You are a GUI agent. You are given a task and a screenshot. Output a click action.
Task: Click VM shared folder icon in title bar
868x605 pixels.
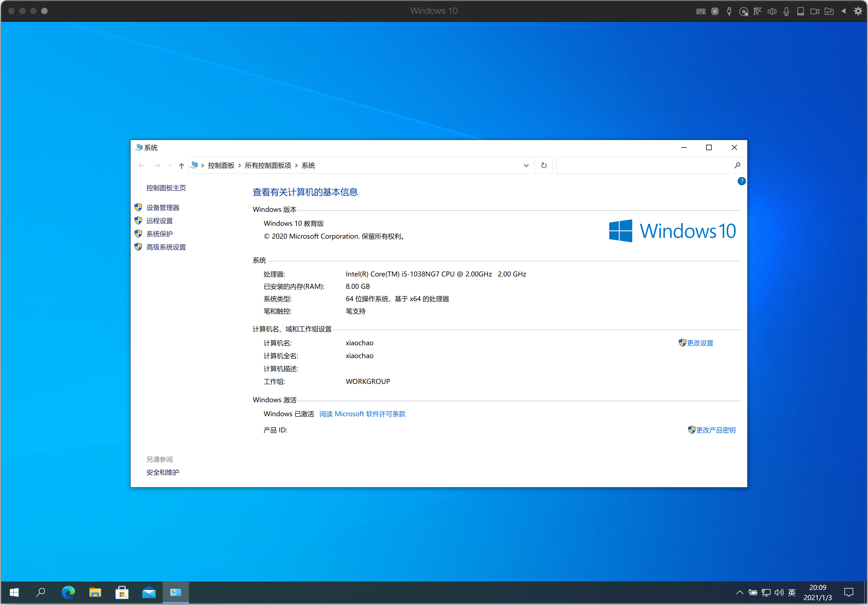(829, 11)
